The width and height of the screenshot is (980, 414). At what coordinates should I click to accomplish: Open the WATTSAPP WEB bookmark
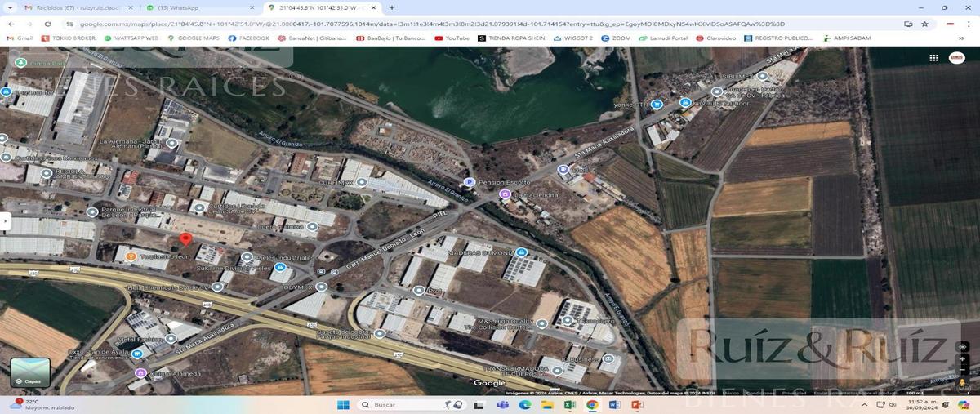(131, 38)
